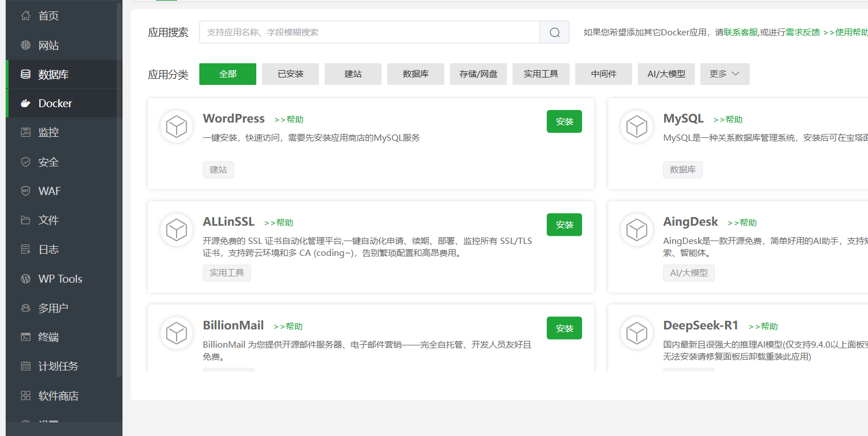This screenshot has width=868, height=436.
Task: Click the shield icon beside 安全
Action: tap(26, 162)
